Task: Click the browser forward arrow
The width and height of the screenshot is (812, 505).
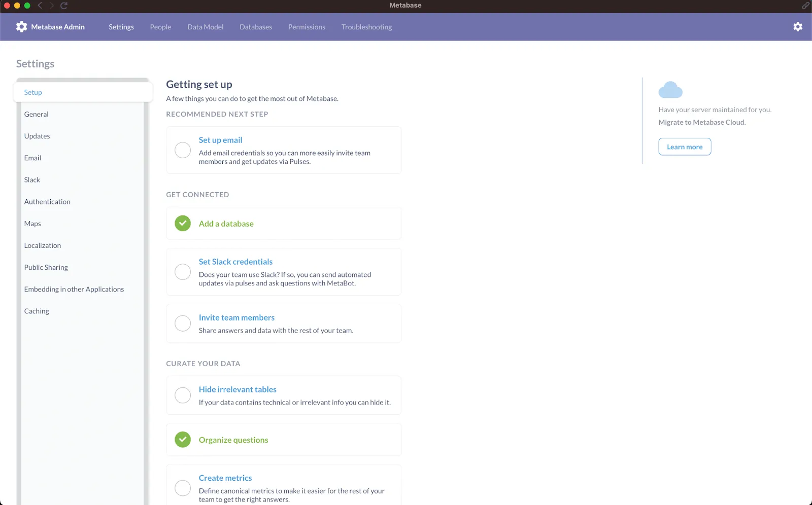Action: (x=51, y=6)
